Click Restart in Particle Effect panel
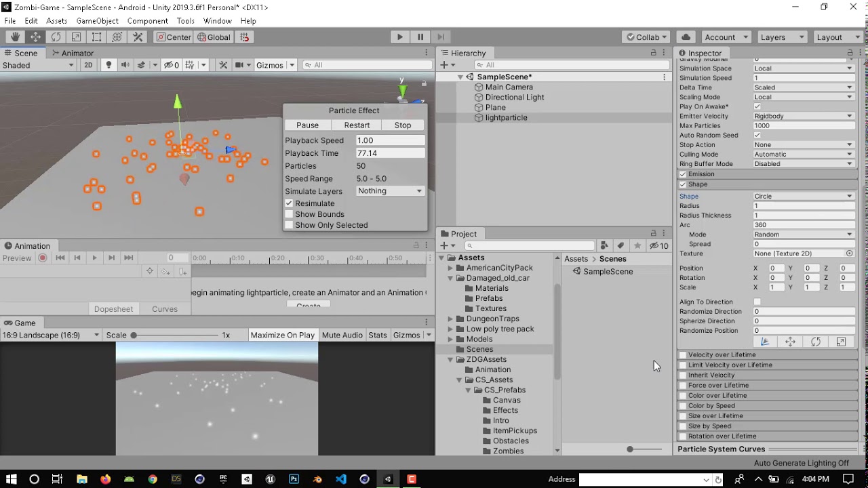This screenshot has width=868, height=488. tap(357, 125)
